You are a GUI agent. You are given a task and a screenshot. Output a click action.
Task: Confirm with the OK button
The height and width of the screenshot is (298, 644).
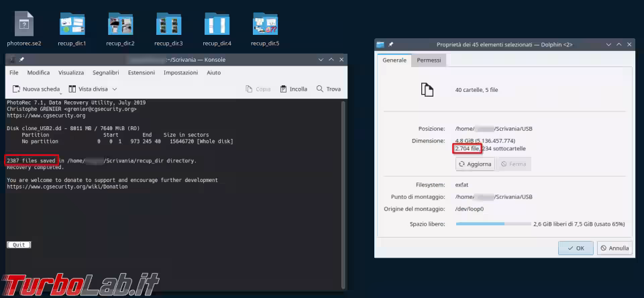(x=576, y=248)
